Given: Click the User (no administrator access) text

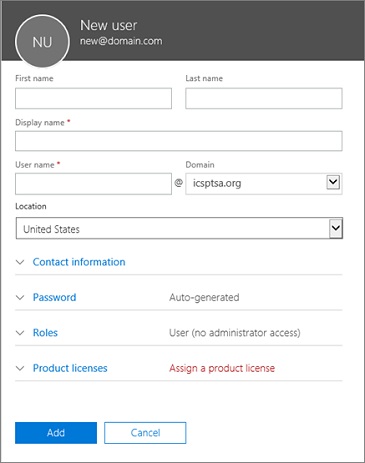Looking at the screenshot, I should coord(235,333).
